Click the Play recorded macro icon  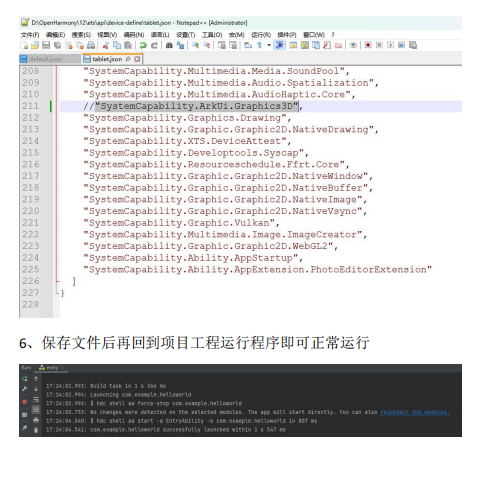pyautogui.click(x=390, y=45)
